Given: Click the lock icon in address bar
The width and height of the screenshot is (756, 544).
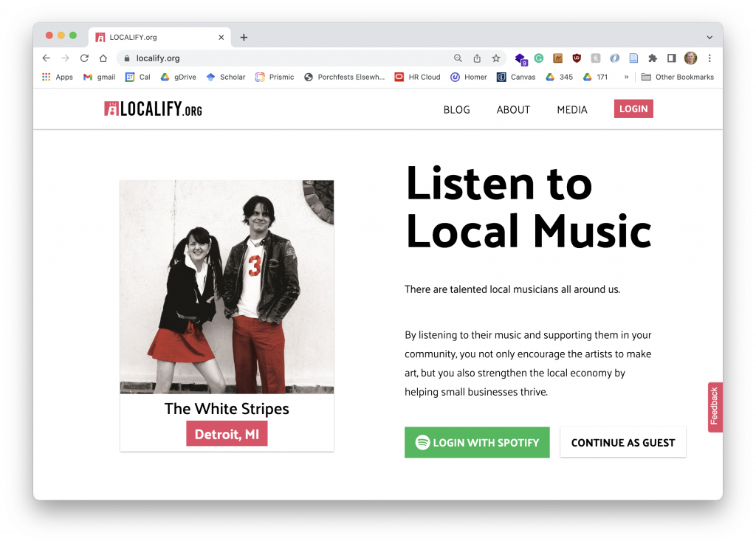Looking at the screenshot, I should click(x=127, y=58).
